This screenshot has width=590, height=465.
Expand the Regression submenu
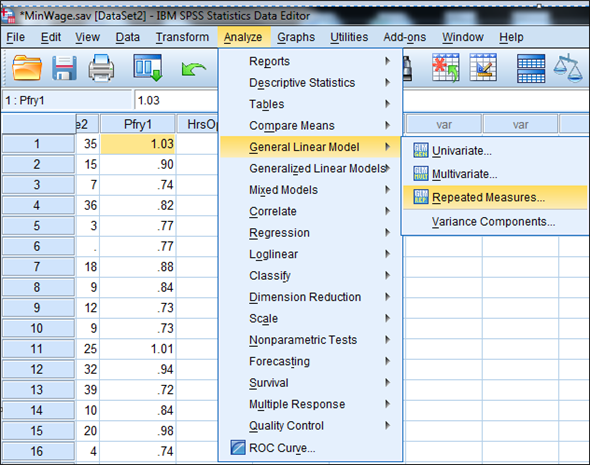(311, 232)
